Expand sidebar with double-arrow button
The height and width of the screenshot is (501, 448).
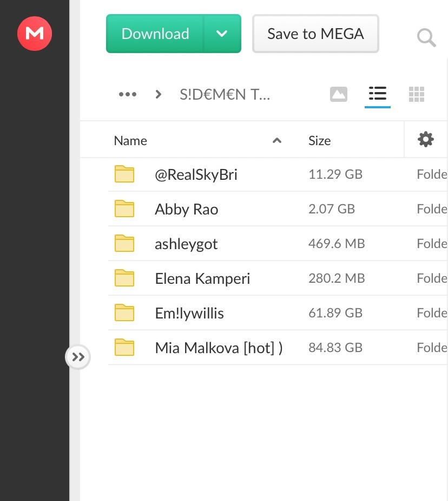[78, 357]
